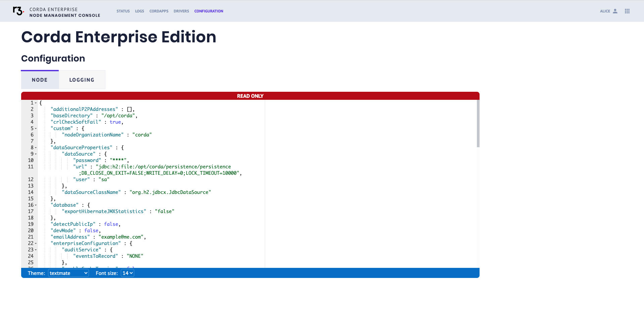This screenshot has width=644, height=325.
Task: Open the Alice user profile icon
Action: pos(615,11)
